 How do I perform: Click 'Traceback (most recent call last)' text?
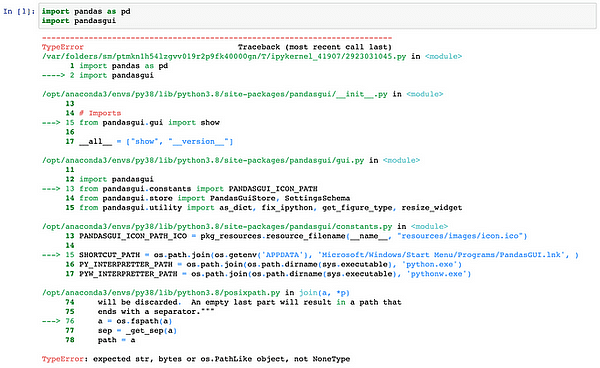(315, 47)
